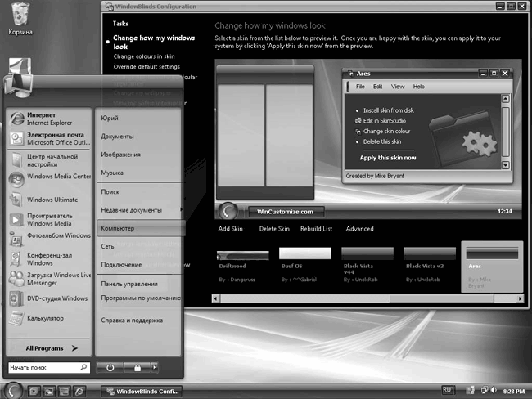Expand All Programs list

(51, 347)
